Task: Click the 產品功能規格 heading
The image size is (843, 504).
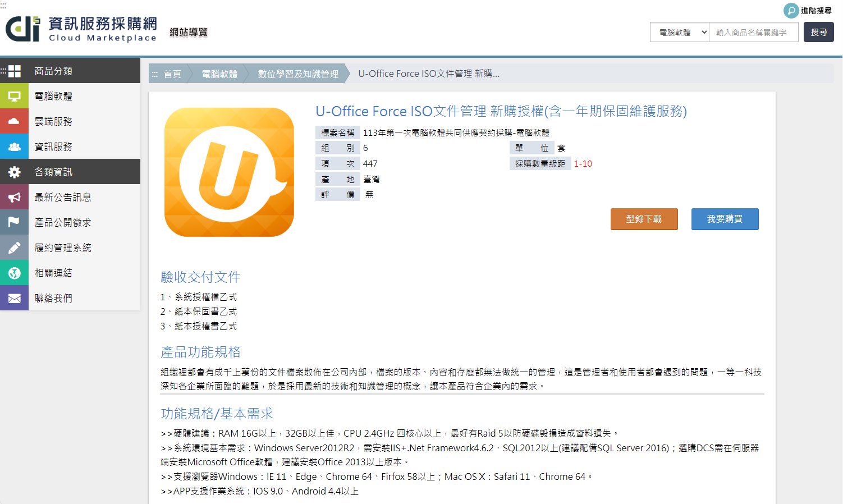Action: [200, 352]
